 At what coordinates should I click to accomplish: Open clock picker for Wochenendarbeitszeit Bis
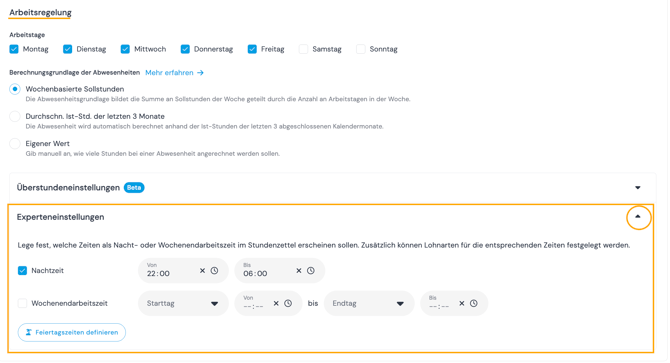pos(474,304)
